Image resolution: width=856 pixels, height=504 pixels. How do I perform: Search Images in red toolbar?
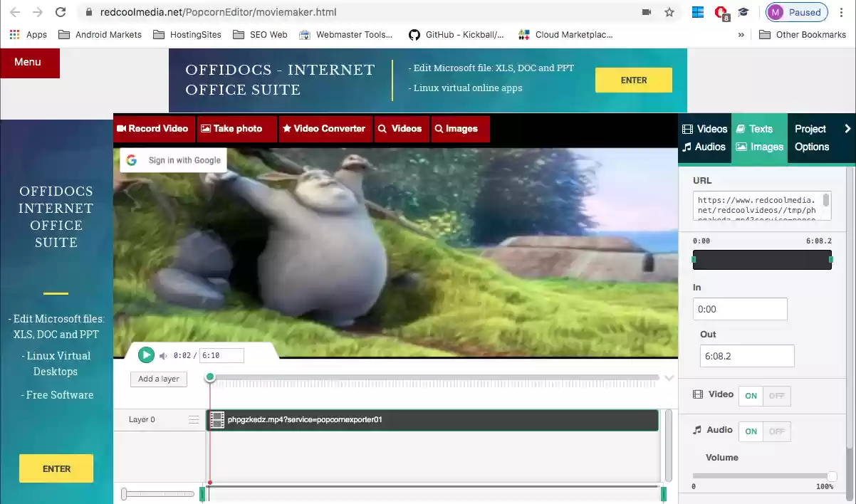point(459,129)
